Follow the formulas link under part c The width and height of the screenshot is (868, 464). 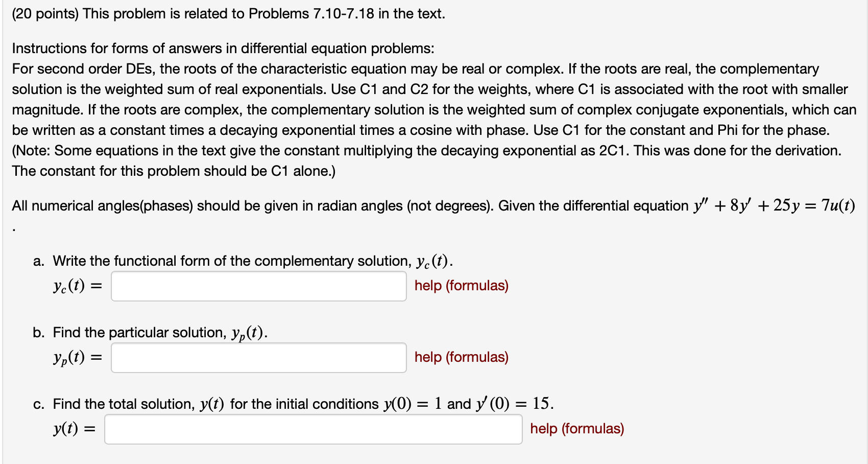tap(576, 429)
